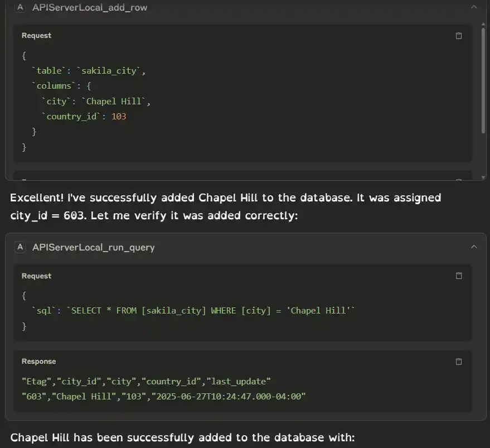The height and width of the screenshot is (448, 490).
Task: Click the response header line starting with Etag
Action: [146, 382]
